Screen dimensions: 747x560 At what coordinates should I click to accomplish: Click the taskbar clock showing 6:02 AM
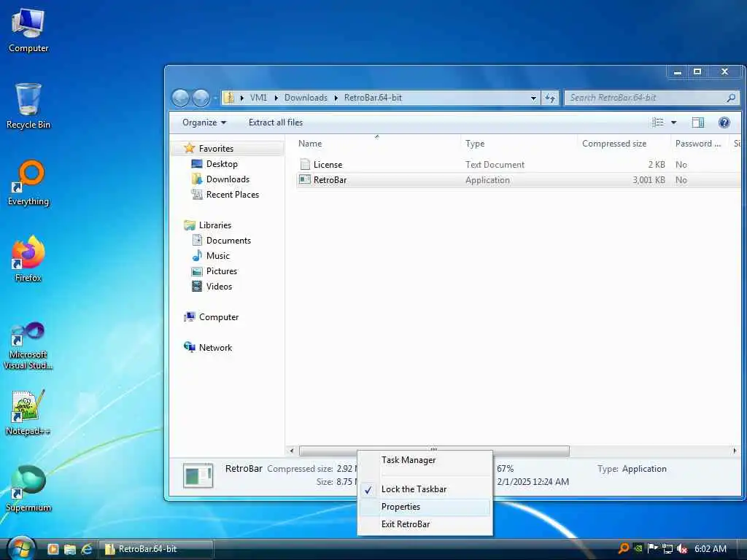(x=711, y=549)
